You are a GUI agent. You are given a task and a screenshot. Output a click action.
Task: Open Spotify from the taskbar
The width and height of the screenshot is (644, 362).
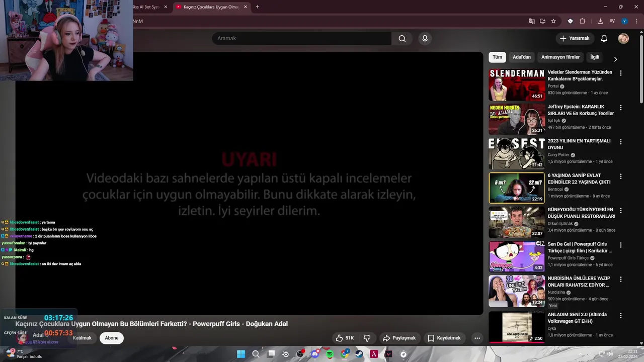(330, 354)
